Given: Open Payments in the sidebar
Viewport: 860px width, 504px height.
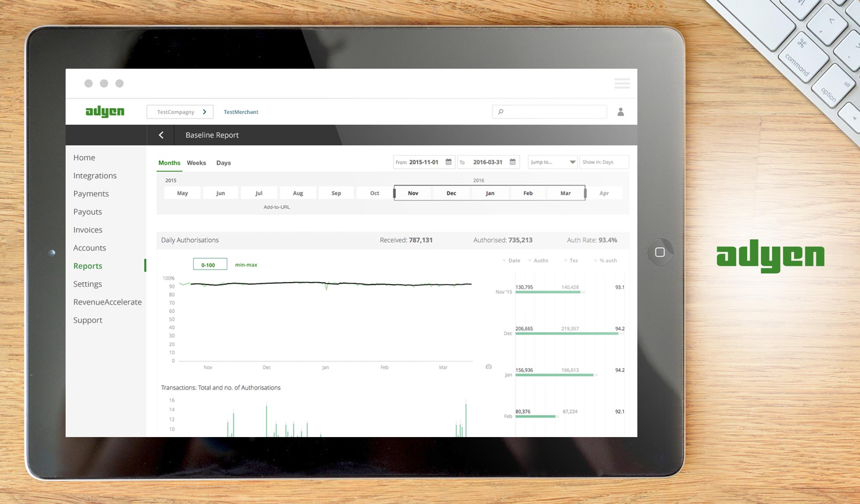Looking at the screenshot, I should click(x=91, y=193).
